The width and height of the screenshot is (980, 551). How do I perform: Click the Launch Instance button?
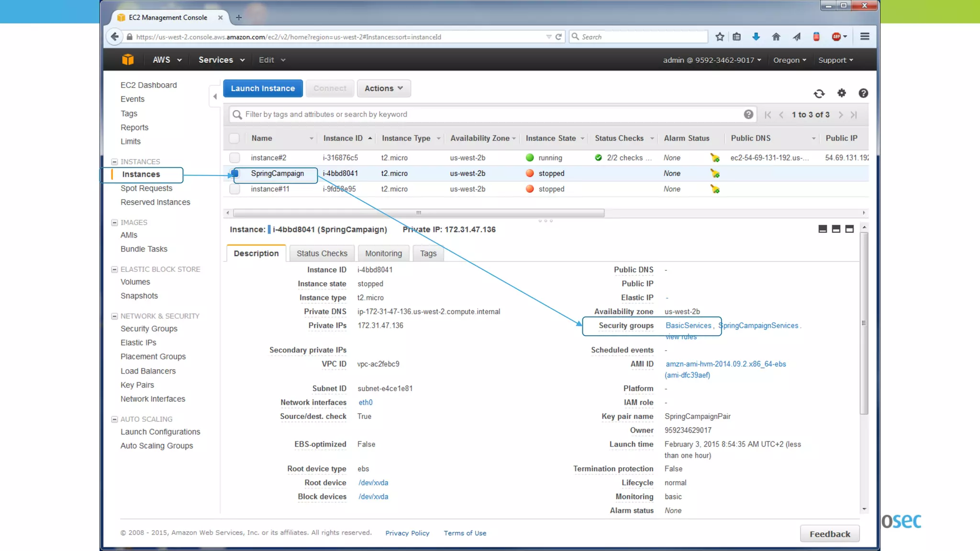pyautogui.click(x=263, y=88)
